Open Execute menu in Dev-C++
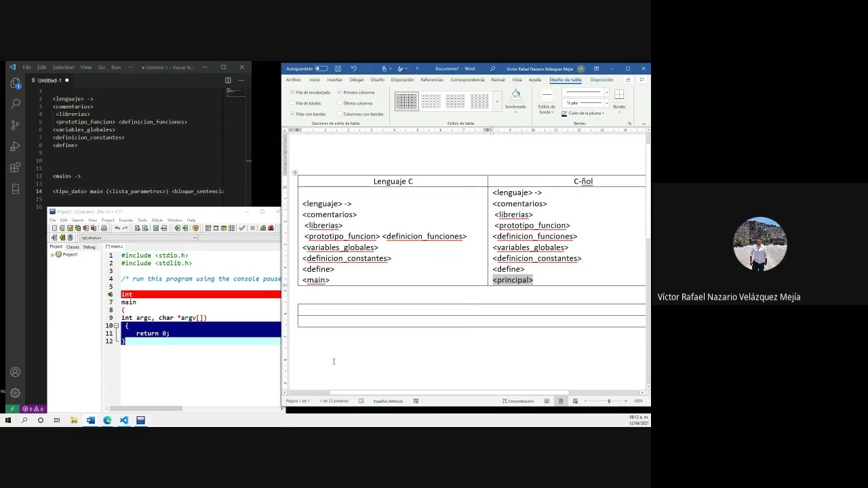This screenshot has width=868, height=488. pos(126,220)
